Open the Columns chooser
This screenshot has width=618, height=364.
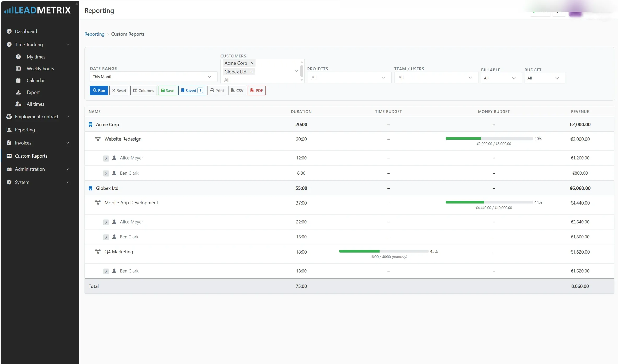(x=143, y=90)
